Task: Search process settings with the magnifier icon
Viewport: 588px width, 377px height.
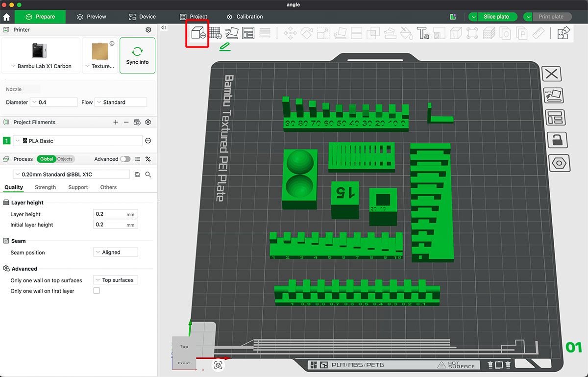Action: [x=148, y=175]
